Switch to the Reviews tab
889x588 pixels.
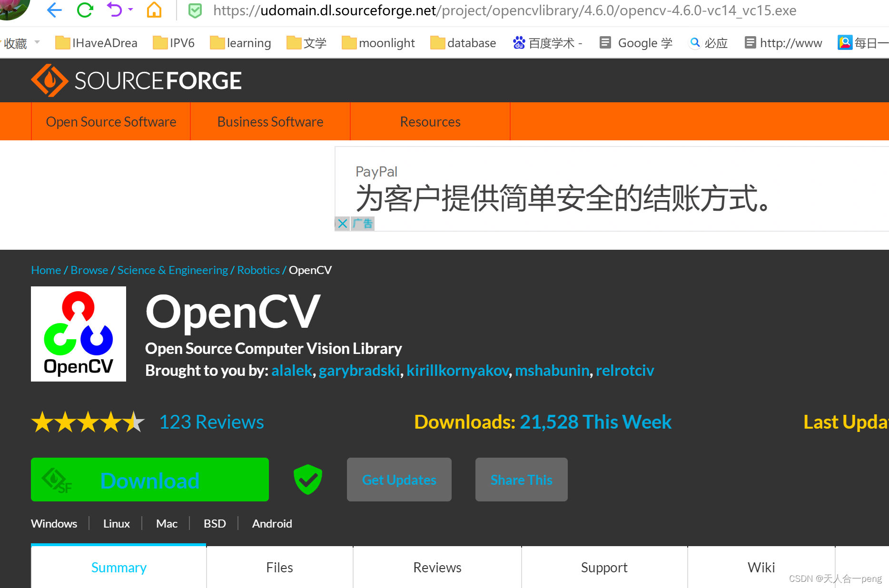tap(437, 567)
